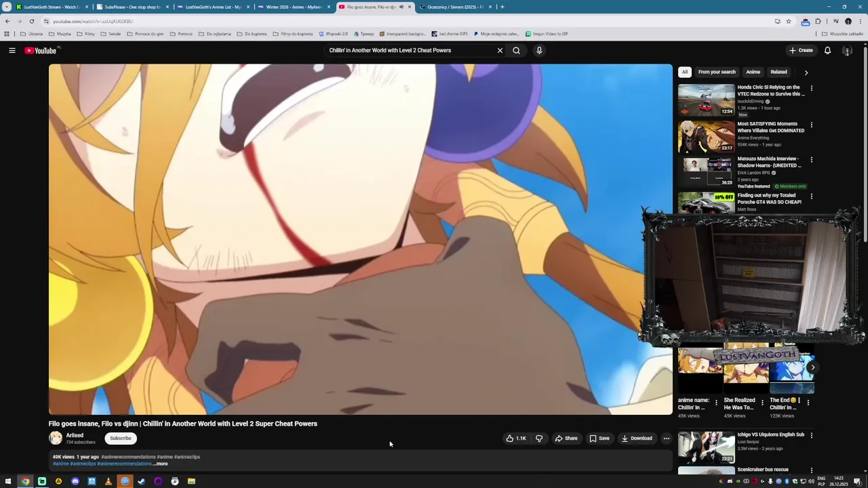Open the Ichigo VS Ulquiorra thumbnail
The height and width of the screenshot is (488, 868).
click(x=706, y=447)
